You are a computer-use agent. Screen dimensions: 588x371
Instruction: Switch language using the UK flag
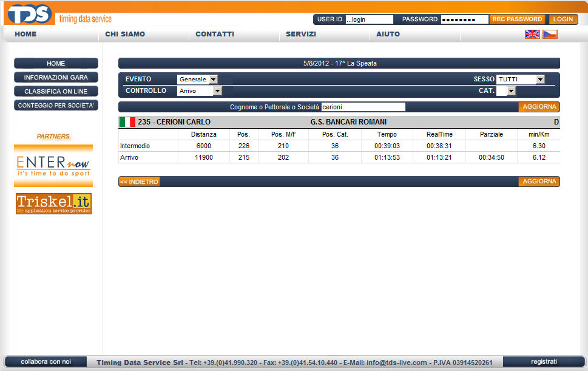(x=532, y=35)
